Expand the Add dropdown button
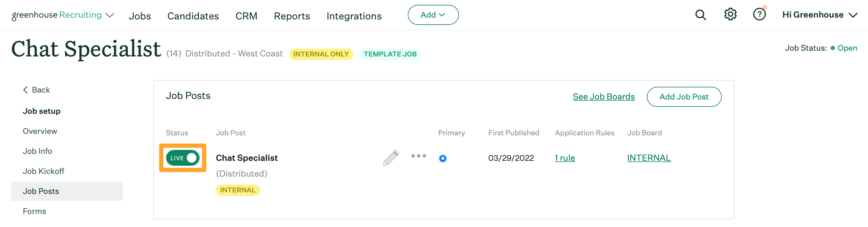This screenshot has width=868, height=227. [433, 15]
